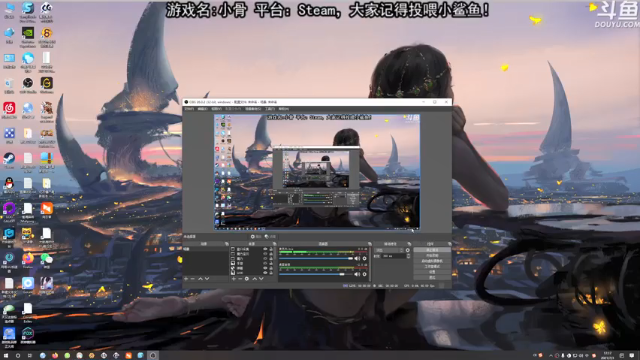
Task: Open Scene Collection menu in OBS
Action: [x=253, y=109]
